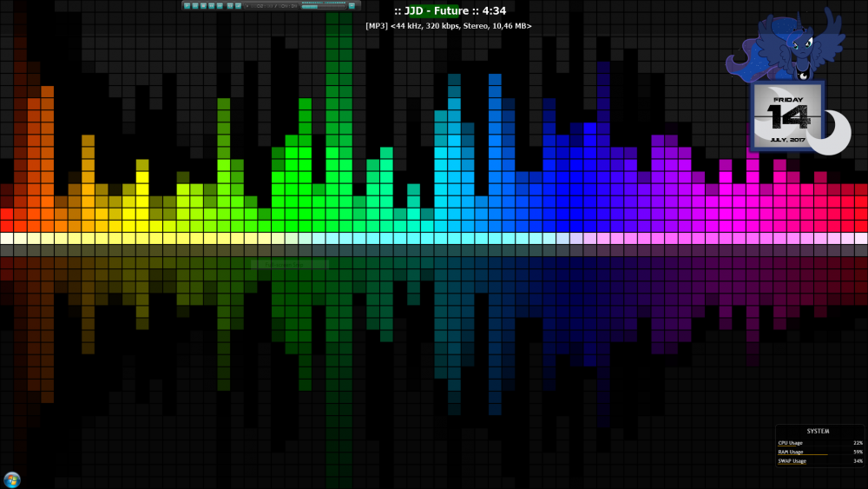This screenshot has width=868, height=489.
Task: Click the 'JJD - Future' track title
Action: coord(449,11)
